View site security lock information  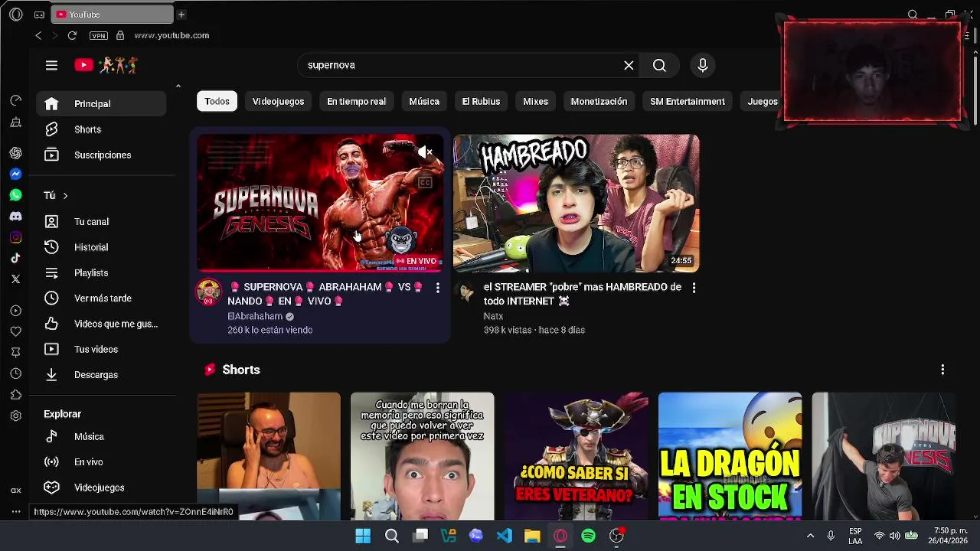(x=120, y=35)
